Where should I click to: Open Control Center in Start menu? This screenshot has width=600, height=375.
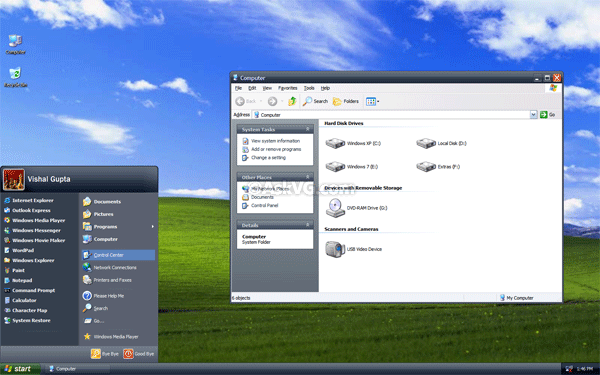tap(119, 255)
